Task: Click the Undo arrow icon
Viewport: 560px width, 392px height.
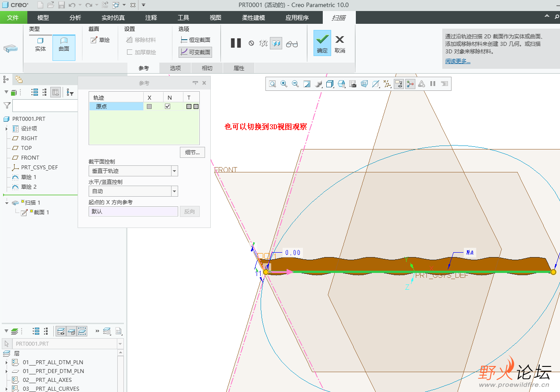Action: pos(72,5)
